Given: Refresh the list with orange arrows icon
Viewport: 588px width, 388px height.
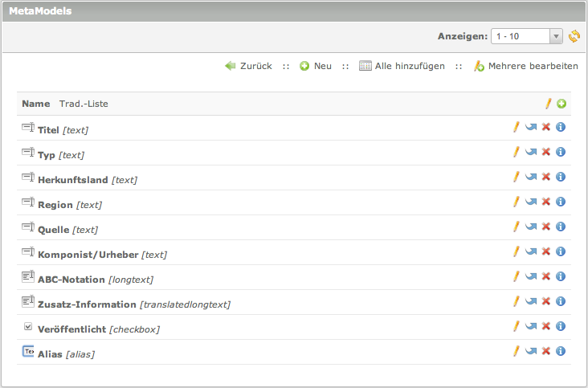Looking at the screenshot, I should point(574,36).
